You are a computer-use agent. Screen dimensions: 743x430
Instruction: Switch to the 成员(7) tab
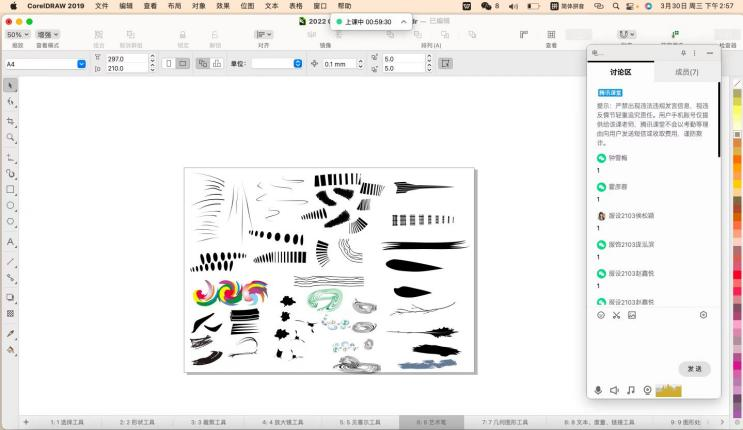[687, 72]
